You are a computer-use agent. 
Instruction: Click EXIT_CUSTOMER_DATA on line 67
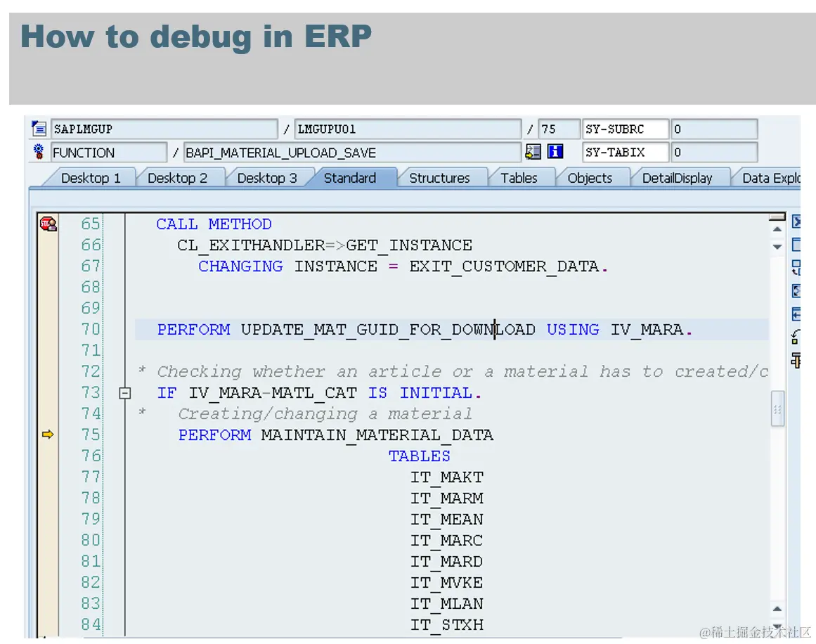504,266
